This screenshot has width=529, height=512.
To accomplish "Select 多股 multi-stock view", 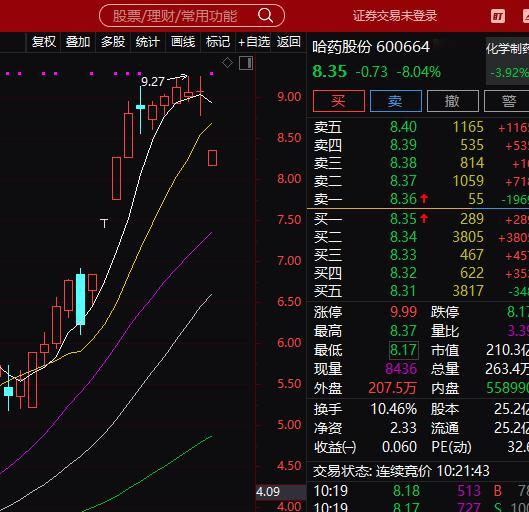I will [x=113, y=42].
